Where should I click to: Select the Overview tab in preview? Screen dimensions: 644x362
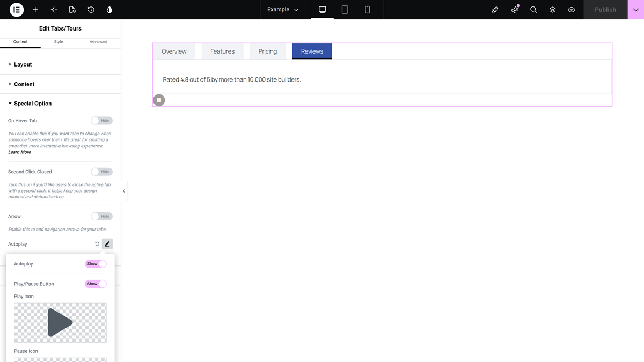(174, 51)
